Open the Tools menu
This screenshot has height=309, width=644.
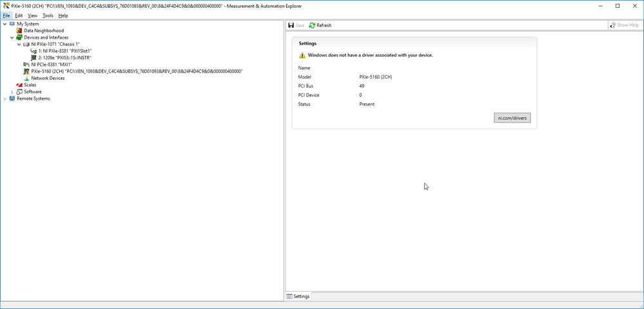[x=48, y=15]
